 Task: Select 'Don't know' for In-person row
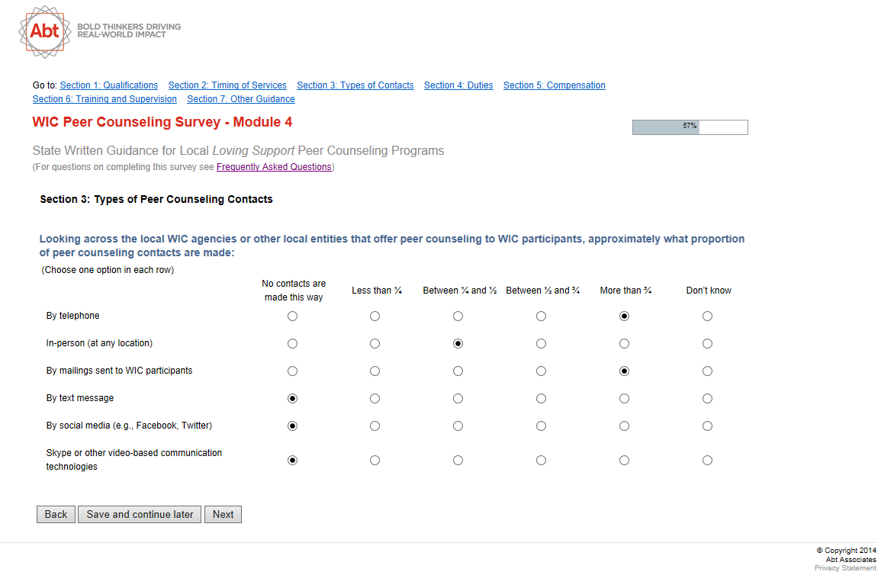(x=707, y=344)
